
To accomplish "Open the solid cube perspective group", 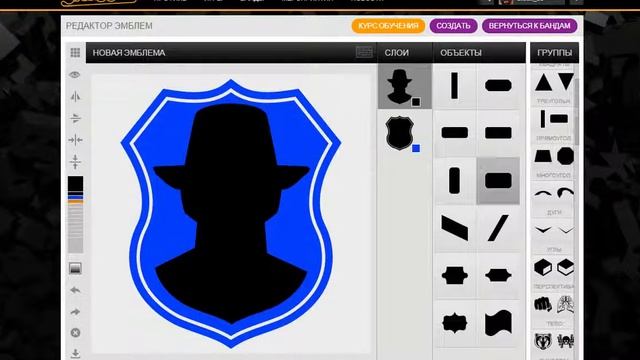I will [543, 267].
